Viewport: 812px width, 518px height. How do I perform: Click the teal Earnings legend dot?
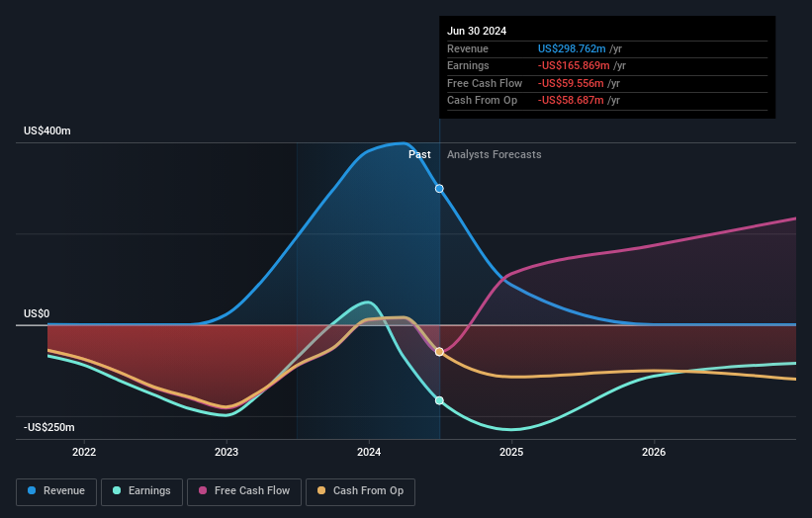click(117, 490)
